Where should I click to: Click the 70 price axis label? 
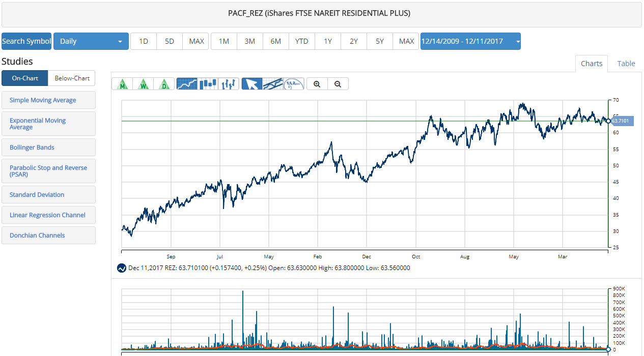(616, 100)
